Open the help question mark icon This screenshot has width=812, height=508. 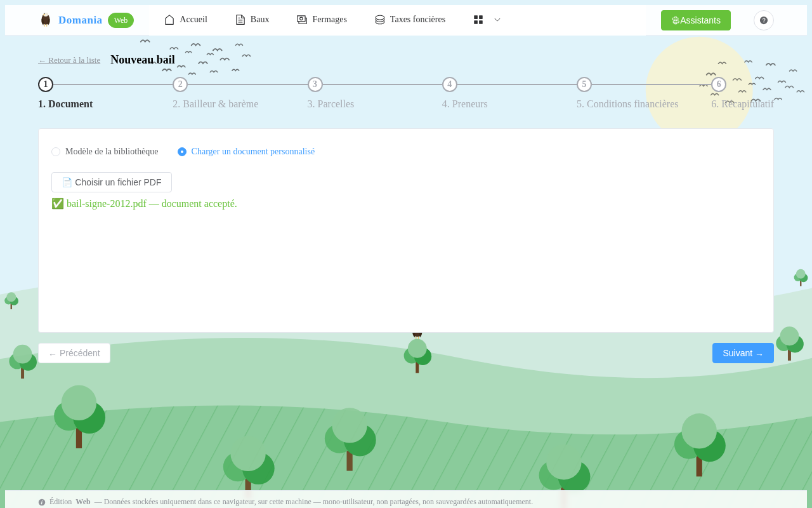tap(764, 20)
